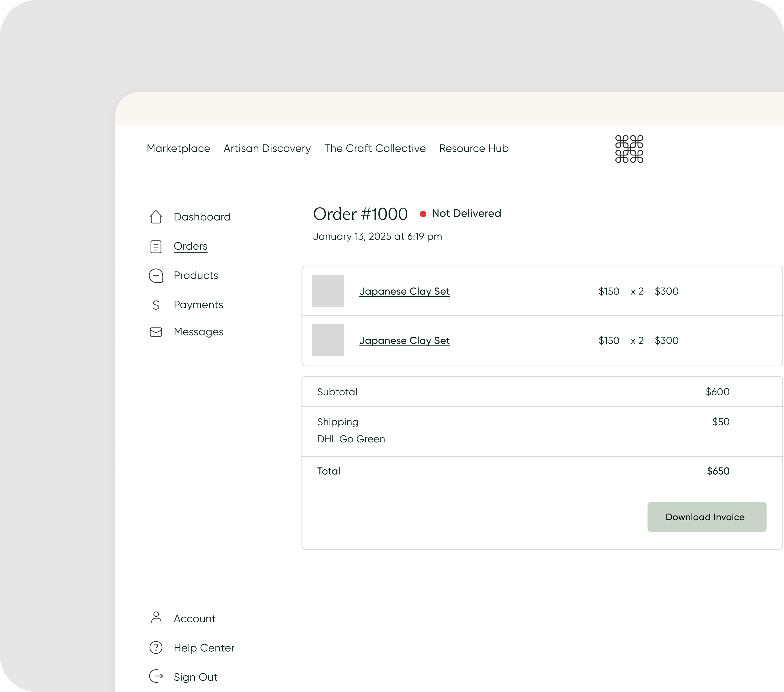This screenshot has width=784, height=692.
Task: Open the Help Center link
Action: (x=204, y=648)
